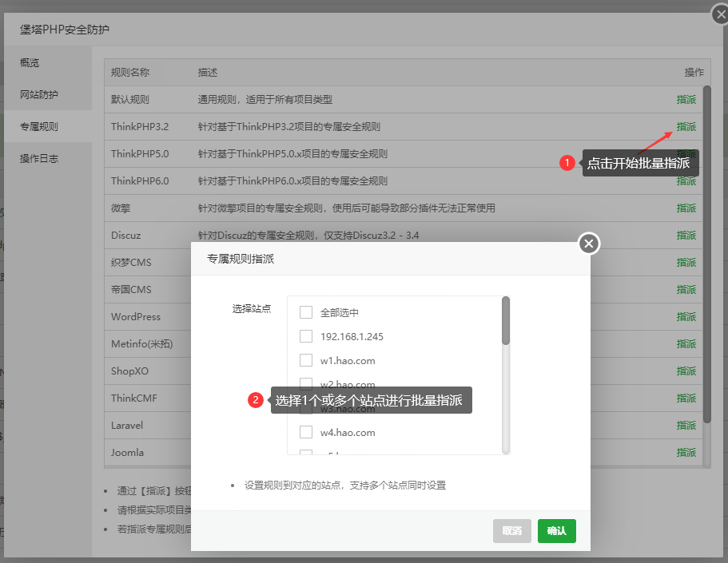Click the green 确认 button
The image size is (728, 563).
(x=556, y=530)
